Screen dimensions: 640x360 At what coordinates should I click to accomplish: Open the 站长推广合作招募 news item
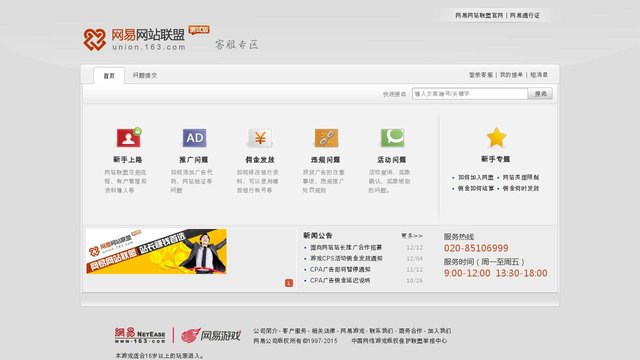click(x=346, y=247)
